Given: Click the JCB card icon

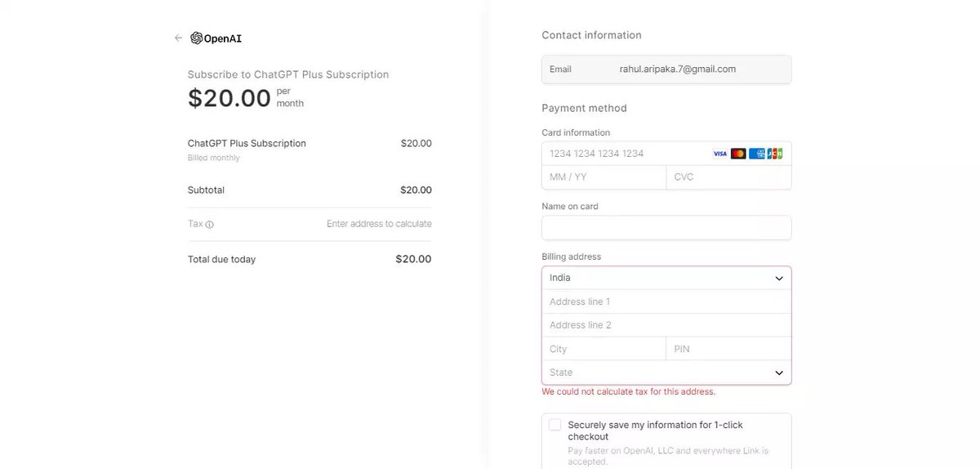Looking at the screenshot, I should pos(775,154).
